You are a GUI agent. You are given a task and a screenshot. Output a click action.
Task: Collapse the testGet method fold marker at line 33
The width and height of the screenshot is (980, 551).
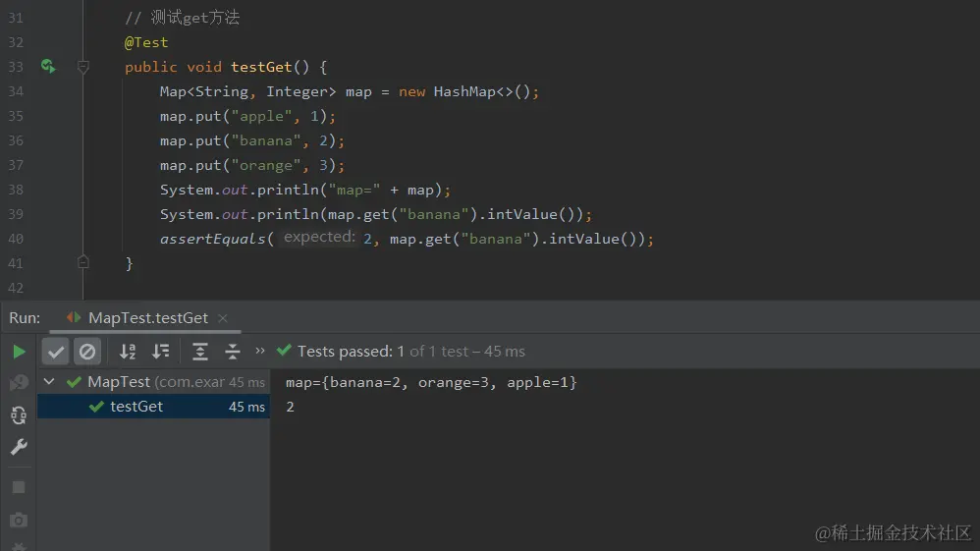(83, 66)
